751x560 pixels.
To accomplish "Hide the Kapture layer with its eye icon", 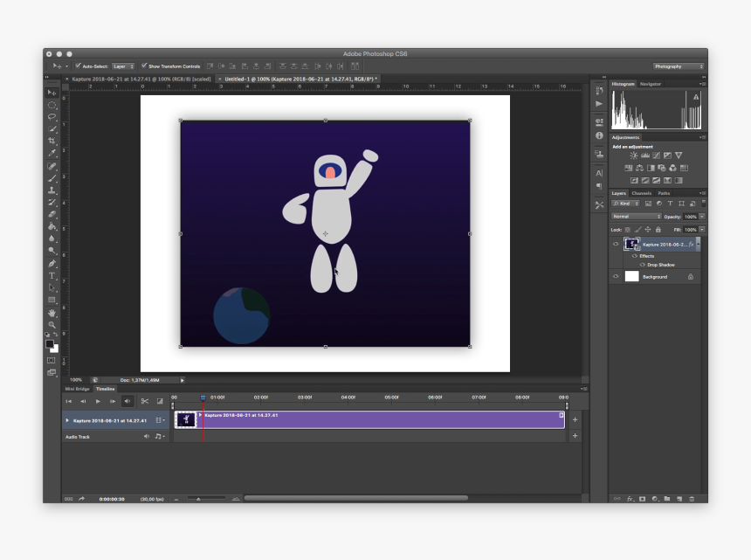I will tap(616, 245).
